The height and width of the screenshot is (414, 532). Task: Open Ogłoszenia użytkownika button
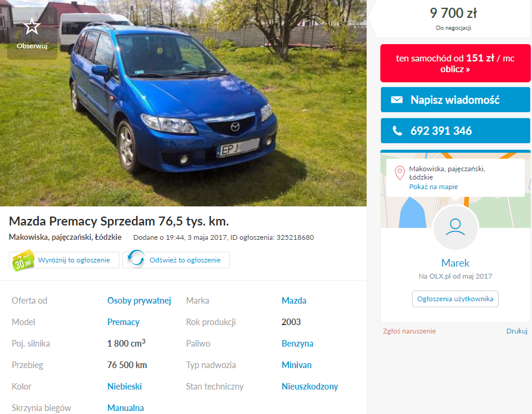point(455,299)
